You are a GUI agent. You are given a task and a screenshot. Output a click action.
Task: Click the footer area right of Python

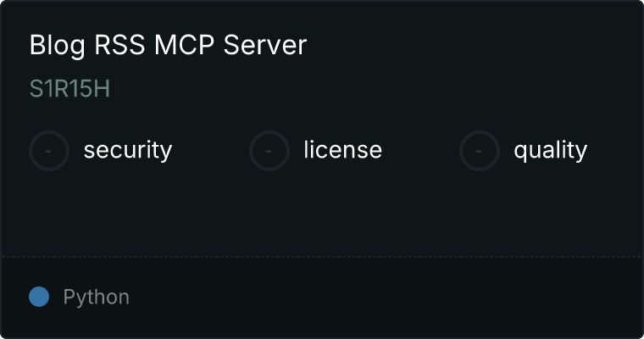pos(386,297)
